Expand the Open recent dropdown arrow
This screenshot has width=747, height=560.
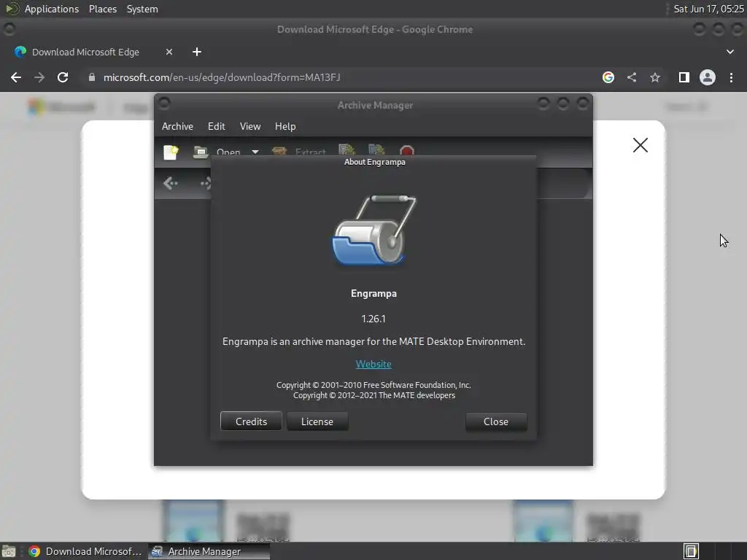255,152
